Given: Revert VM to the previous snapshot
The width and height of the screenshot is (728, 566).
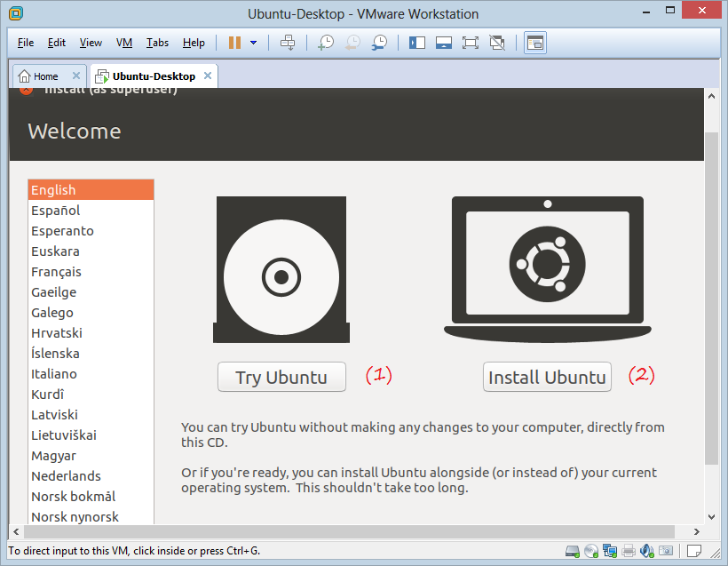Looking at the screenshot, I should click(352, 43).
